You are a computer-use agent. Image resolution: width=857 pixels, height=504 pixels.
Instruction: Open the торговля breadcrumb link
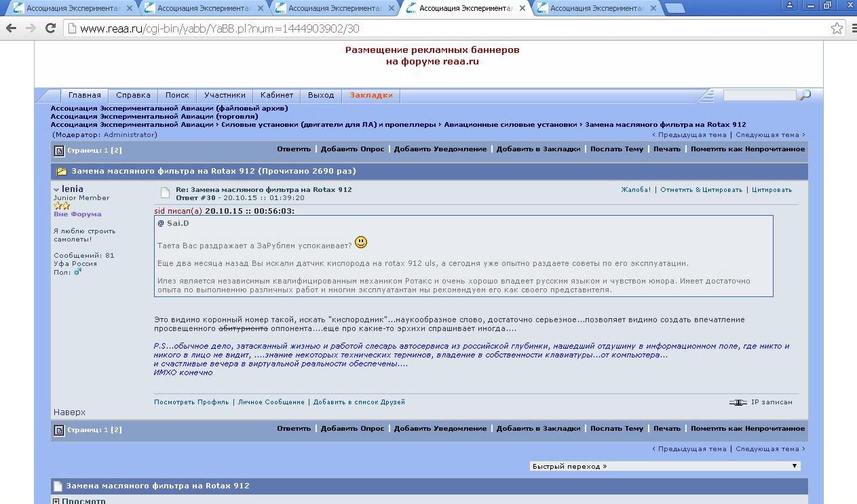click(x=154, y=117)
